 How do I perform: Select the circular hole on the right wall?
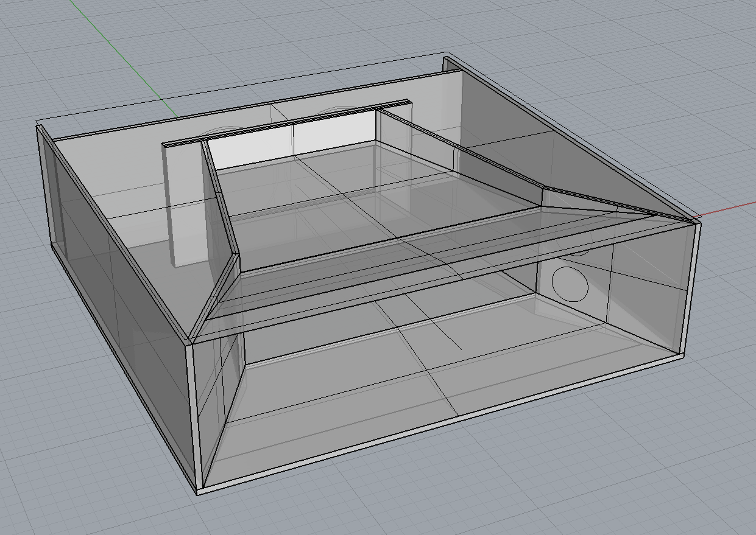[570, 284]
